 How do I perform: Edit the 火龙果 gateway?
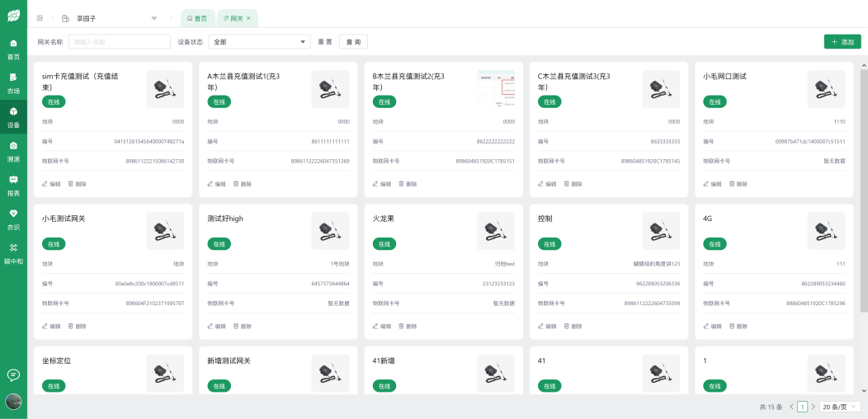[x=382, y=326]
